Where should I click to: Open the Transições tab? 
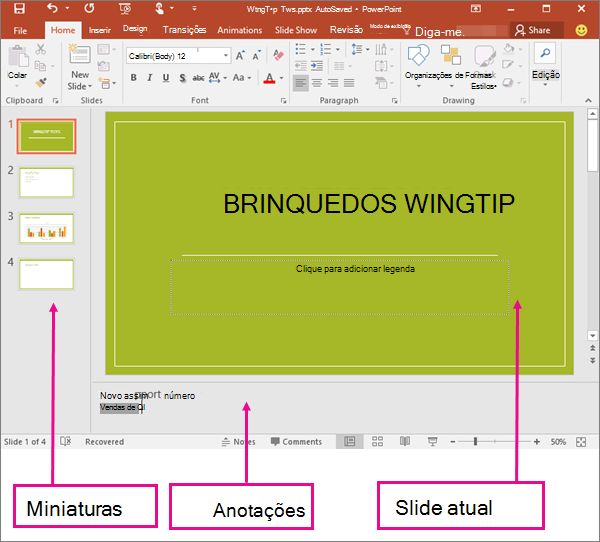click(x=184, y=30)
